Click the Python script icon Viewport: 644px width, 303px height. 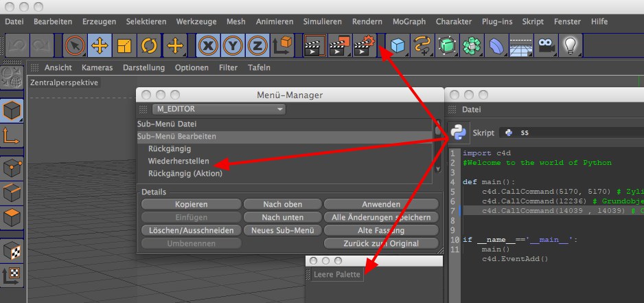pos(458,131)
